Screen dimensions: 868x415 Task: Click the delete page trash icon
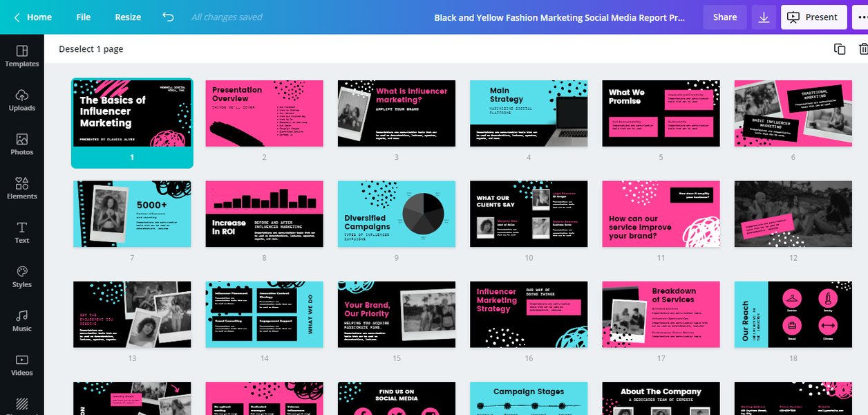(x=863, y=49)
